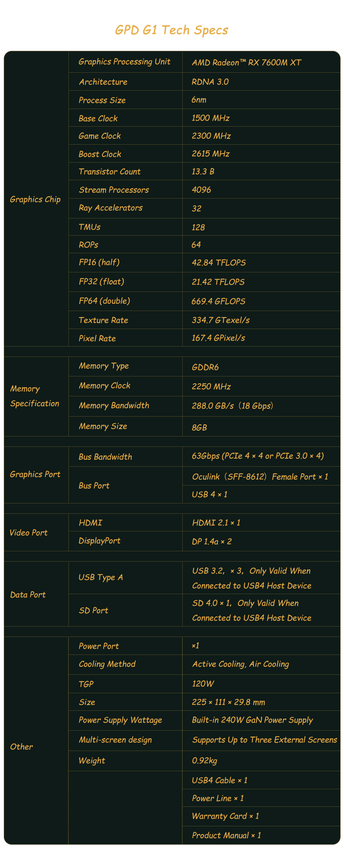Click the Graphics Port category cell

[x=36, y=475]
